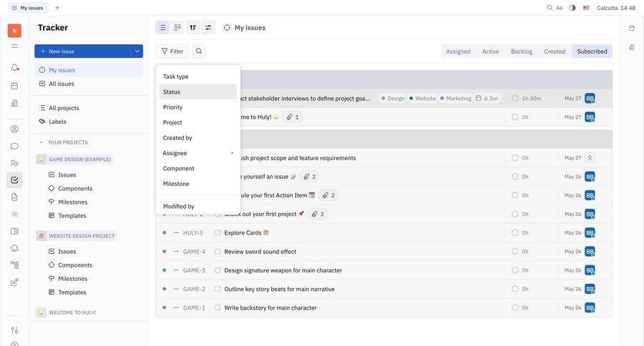The height and width of the screenshot is (346, 644).
Task: Open Milestones under Website Design Project
Action: pos(73,279)
